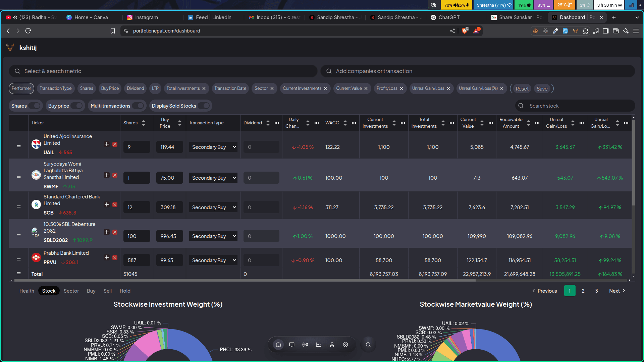Open Transaction Type dropdown for SCB
Viewport: 644px width, 362px height.
213,207
